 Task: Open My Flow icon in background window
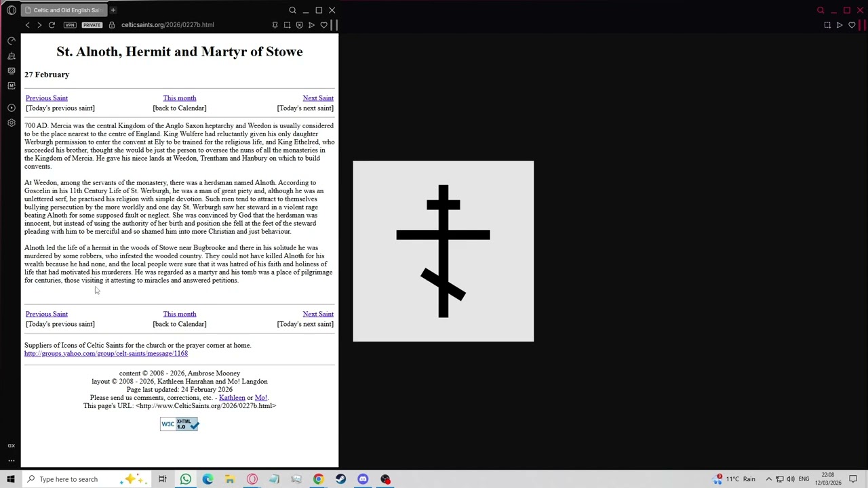[x=840, y=25]
